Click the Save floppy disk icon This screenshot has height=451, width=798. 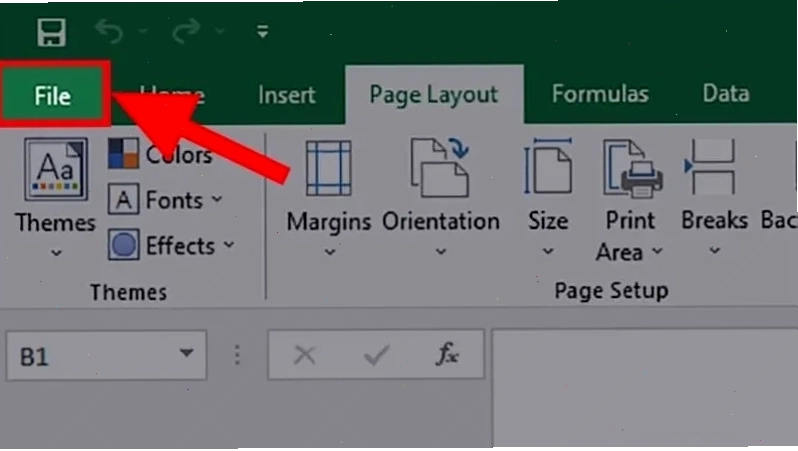coord(51,32)
